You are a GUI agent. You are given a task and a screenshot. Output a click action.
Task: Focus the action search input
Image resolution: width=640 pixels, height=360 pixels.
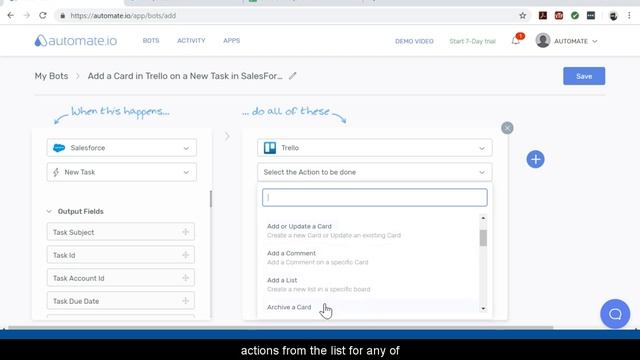point(374,198)
